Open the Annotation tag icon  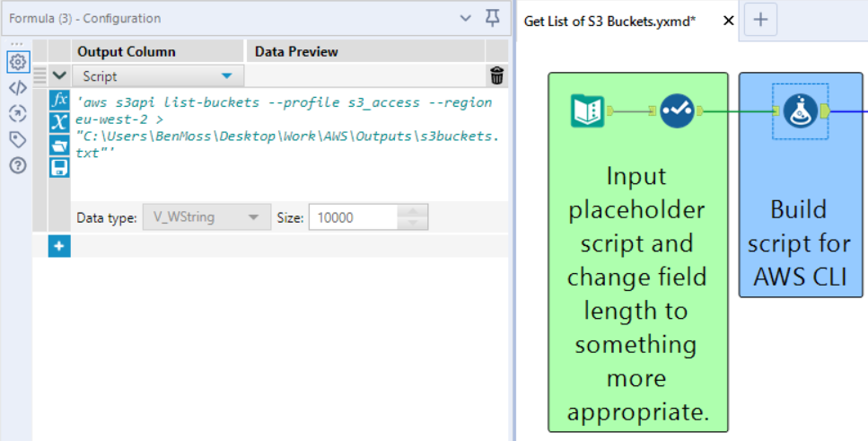(x=18, y=139)
